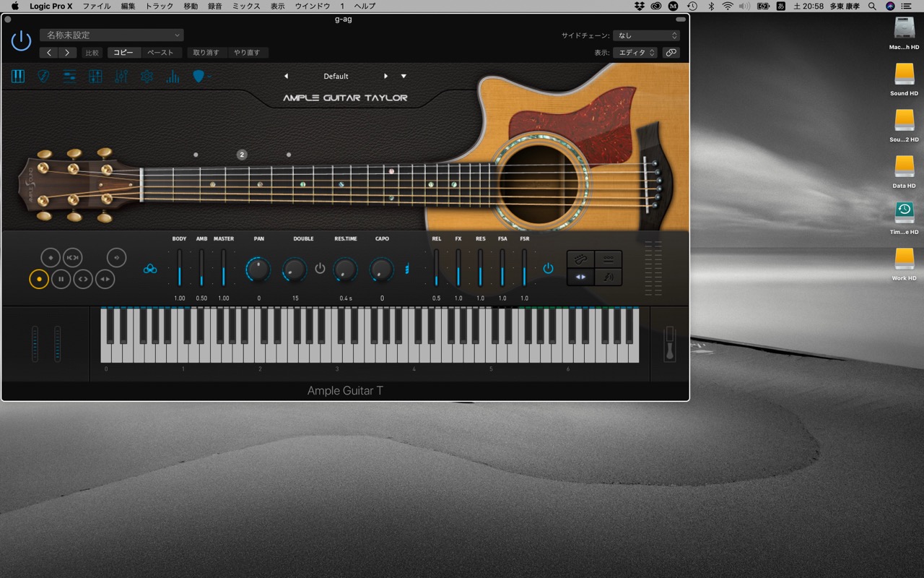The width and height of the screenshot is (924, 578).
Task: Click the small speaker round button
Action: coord(116,257)
